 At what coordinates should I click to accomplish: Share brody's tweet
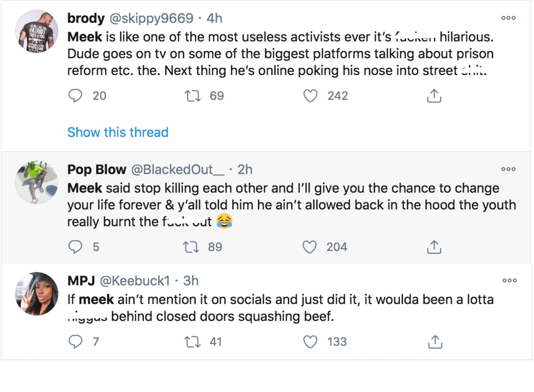(435, 96)
